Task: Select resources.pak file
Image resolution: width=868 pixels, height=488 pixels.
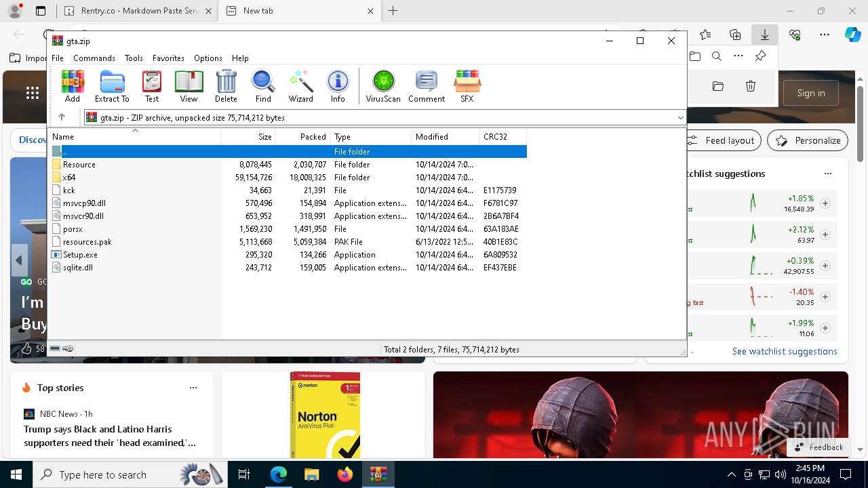Action: pyautogui.click(x=288, y=242)
